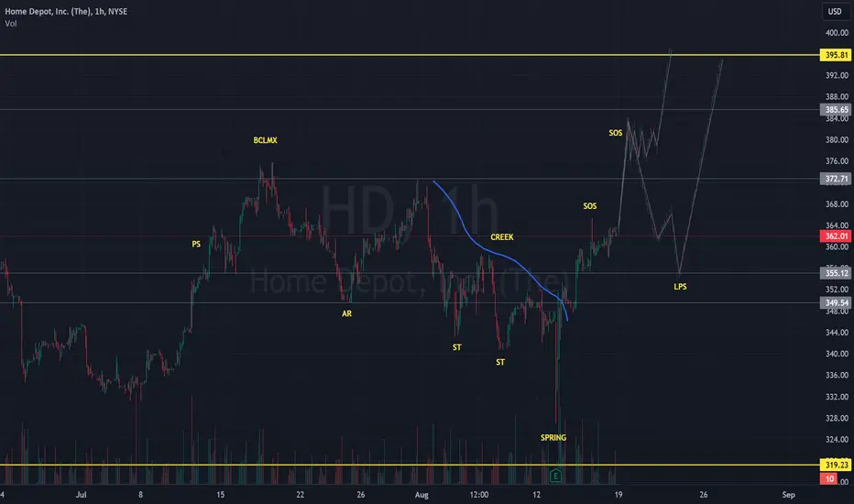Click the red 362.01 current price label

[x=836, y=236]
